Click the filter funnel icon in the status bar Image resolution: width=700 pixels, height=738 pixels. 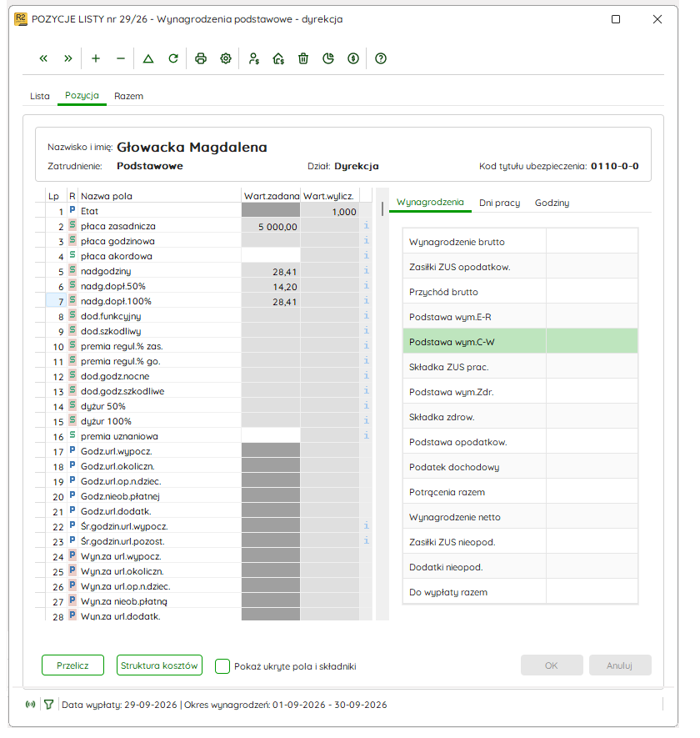tap(48, 704)
